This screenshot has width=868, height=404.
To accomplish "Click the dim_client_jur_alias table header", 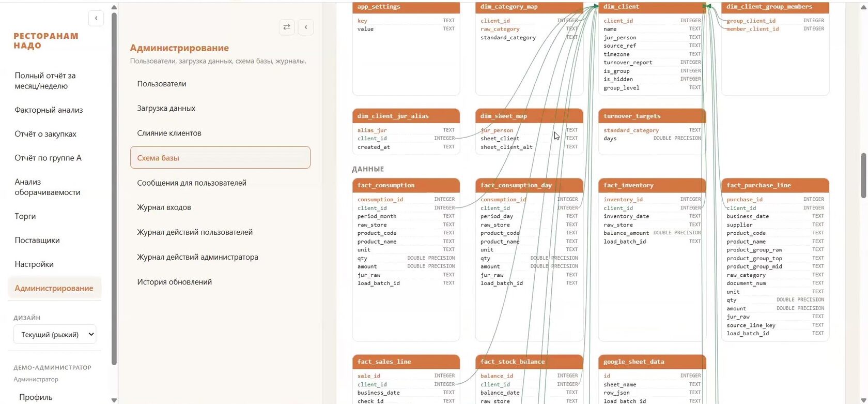I will pyautogui.click(x=406, y=116).
